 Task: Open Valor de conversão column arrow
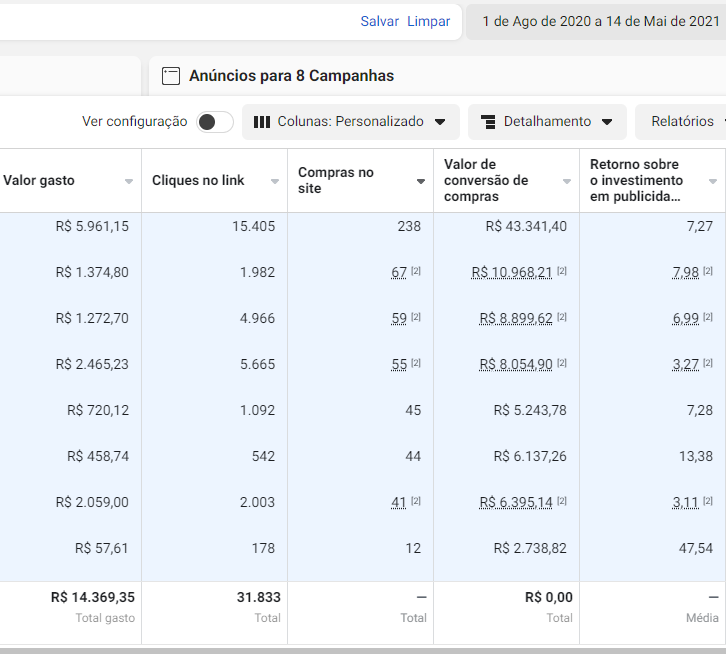[567, 181]
